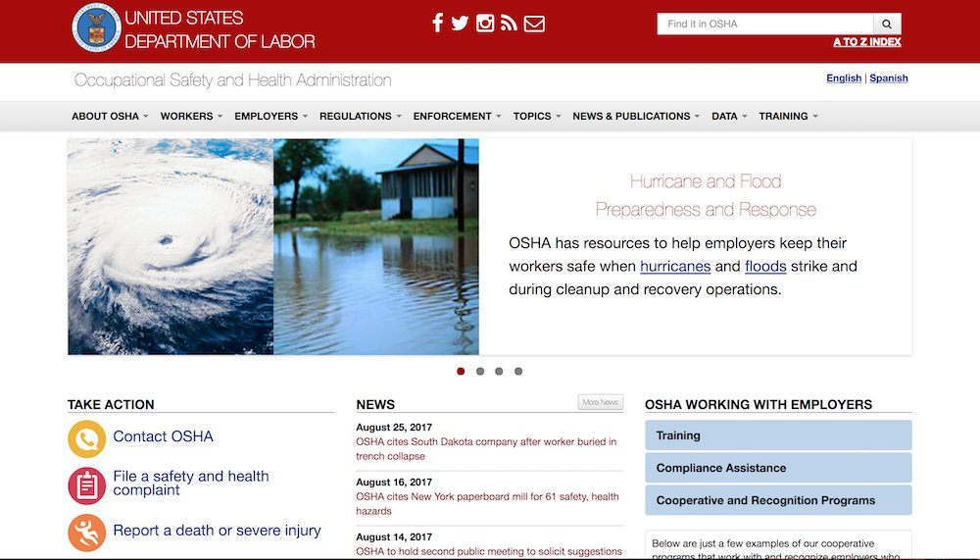The image size is (980, 560).
Task: Click the flooded house photo
Action: click(x=376, y=246)
